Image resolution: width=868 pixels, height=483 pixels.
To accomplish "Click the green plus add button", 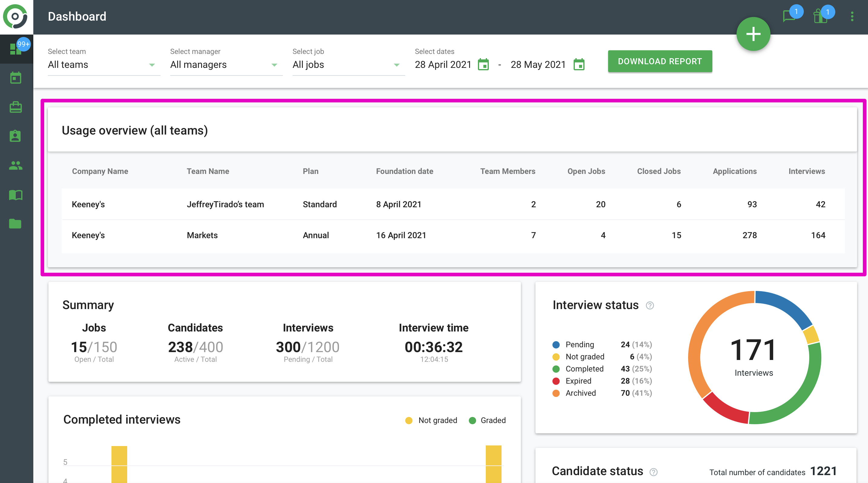I will coord(753,34).
